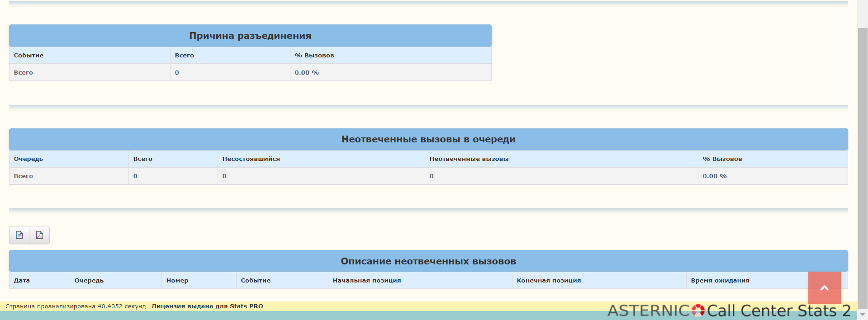Sort by Событие column in description table
Viewport: 868px width, 320px height.
click(256, 281)
